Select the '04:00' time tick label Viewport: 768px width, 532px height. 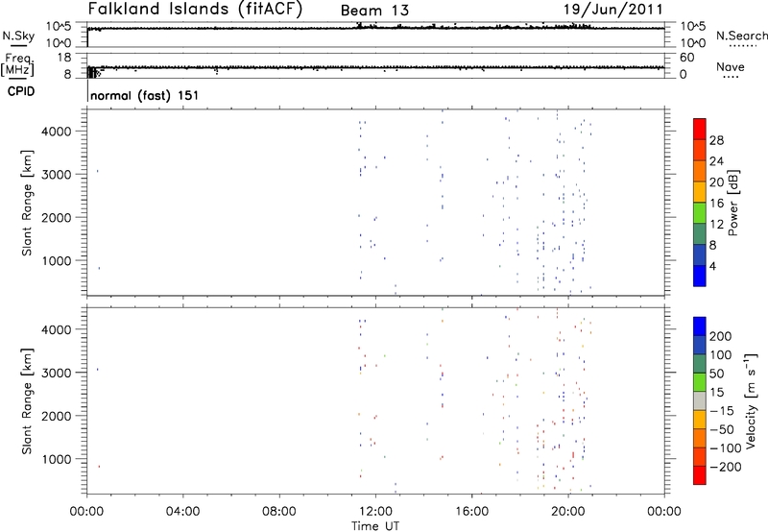pyautogui.click(x=182, y=512)
